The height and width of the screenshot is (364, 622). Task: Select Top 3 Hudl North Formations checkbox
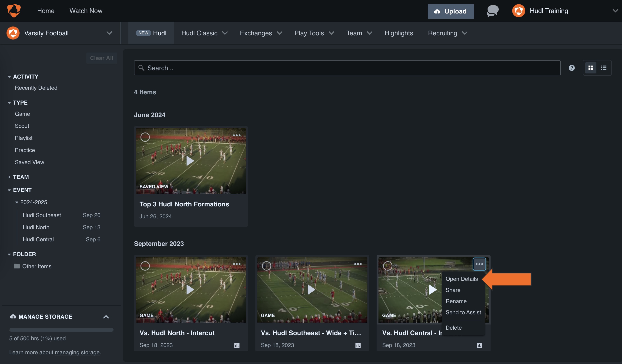click(145, 137)
